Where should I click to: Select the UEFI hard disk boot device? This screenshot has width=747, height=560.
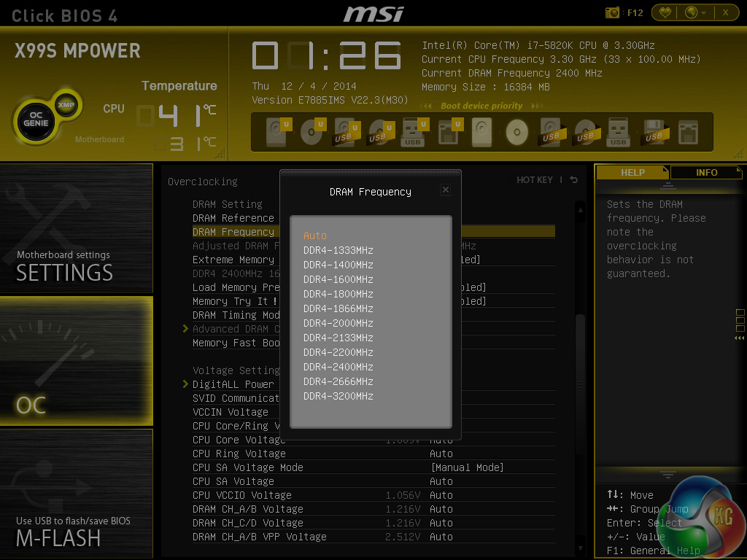tap(278, 131)
